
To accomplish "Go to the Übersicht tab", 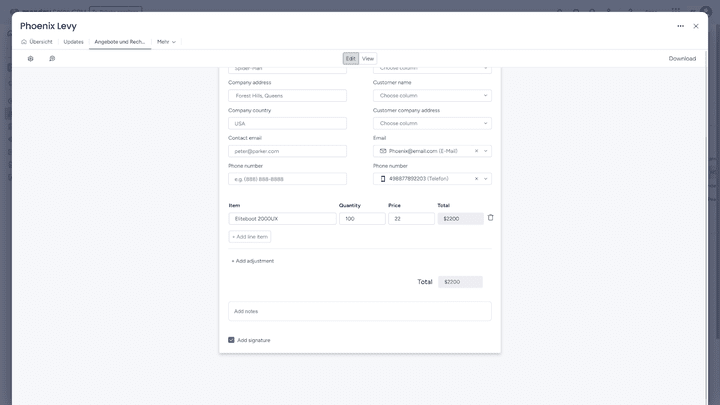I will click(37, 42).
